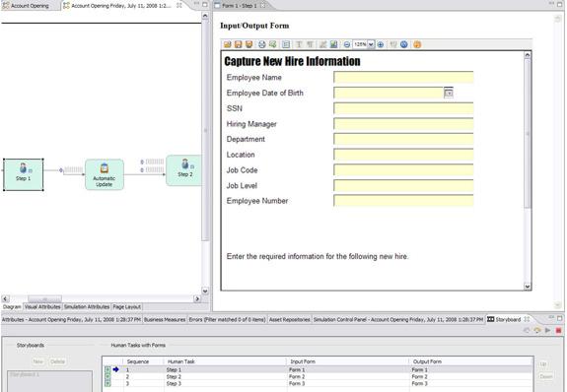
Task: Select the Step 1 human task node
Action: point(24,174)
